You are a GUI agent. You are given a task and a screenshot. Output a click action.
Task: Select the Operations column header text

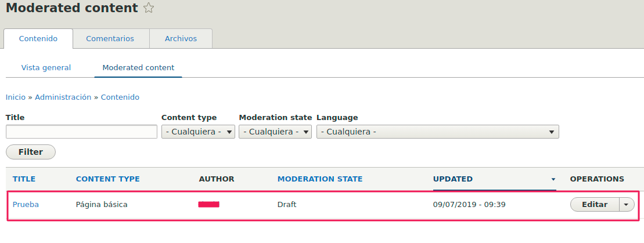point(597,179)
